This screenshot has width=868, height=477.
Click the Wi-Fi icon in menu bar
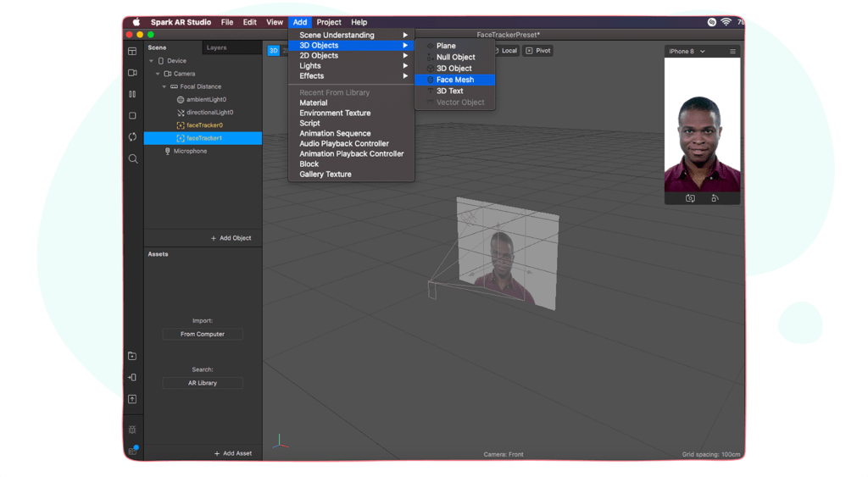[x=726, y=22]
